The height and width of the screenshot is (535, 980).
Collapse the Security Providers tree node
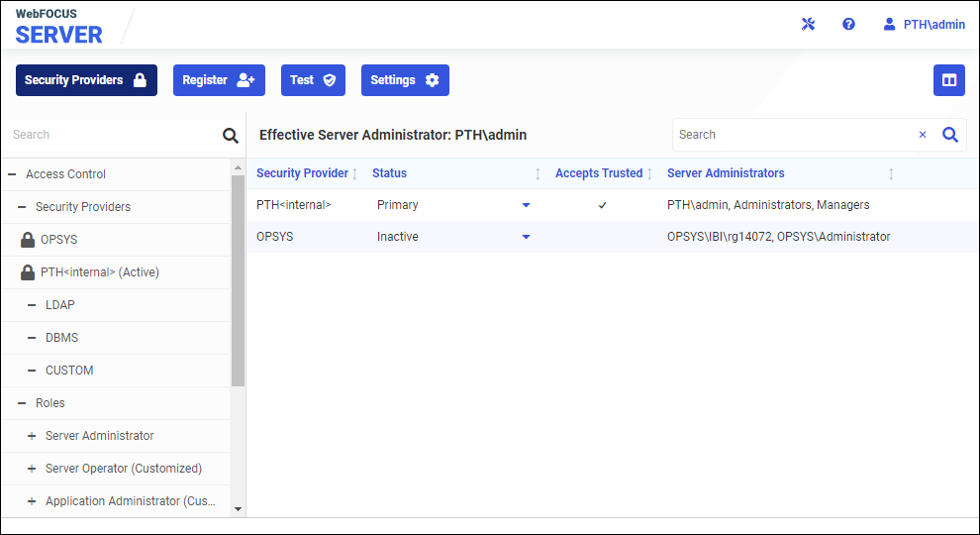pos(22,207)
